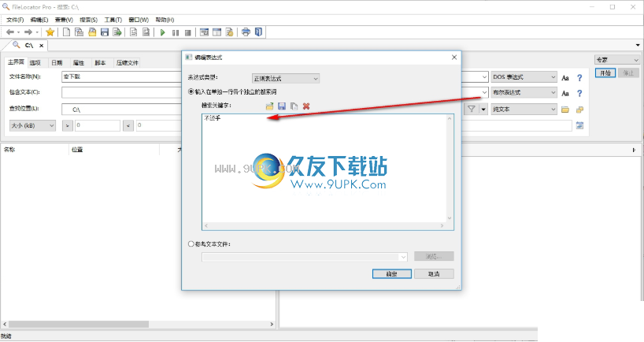
Task: Open help question mark for file name row
Action: (579, 78)
